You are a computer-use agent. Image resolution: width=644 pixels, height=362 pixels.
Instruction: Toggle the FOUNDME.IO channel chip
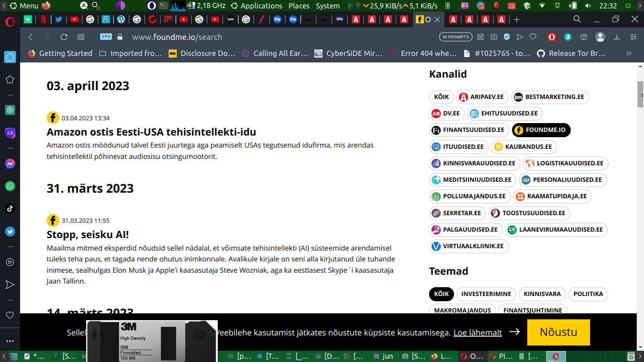[x=541, y=130]
